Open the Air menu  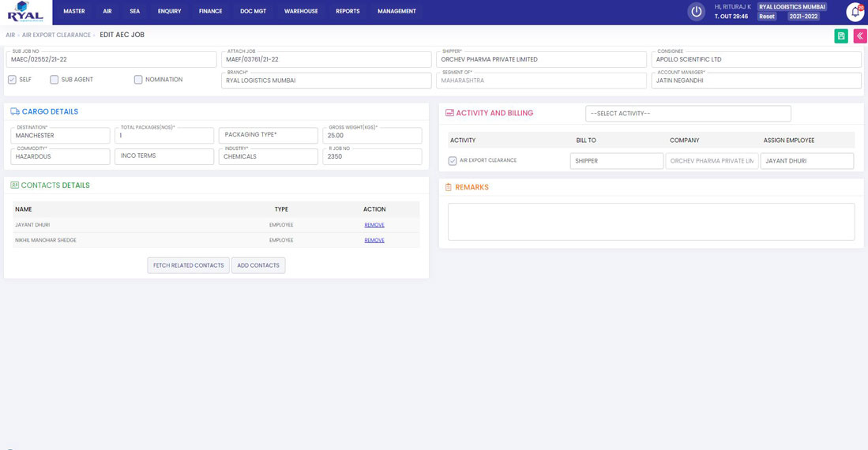[x=107, y=11]
